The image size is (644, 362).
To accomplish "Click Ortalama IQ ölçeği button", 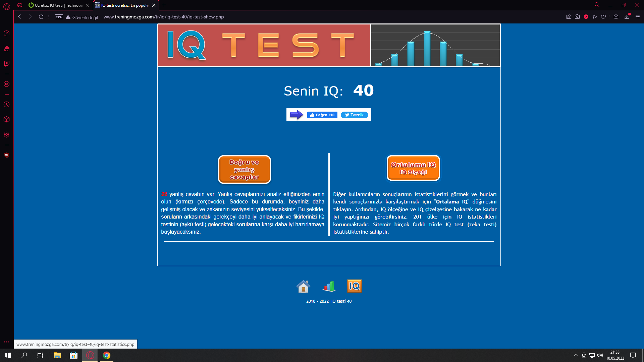I will tap(413, 168).
